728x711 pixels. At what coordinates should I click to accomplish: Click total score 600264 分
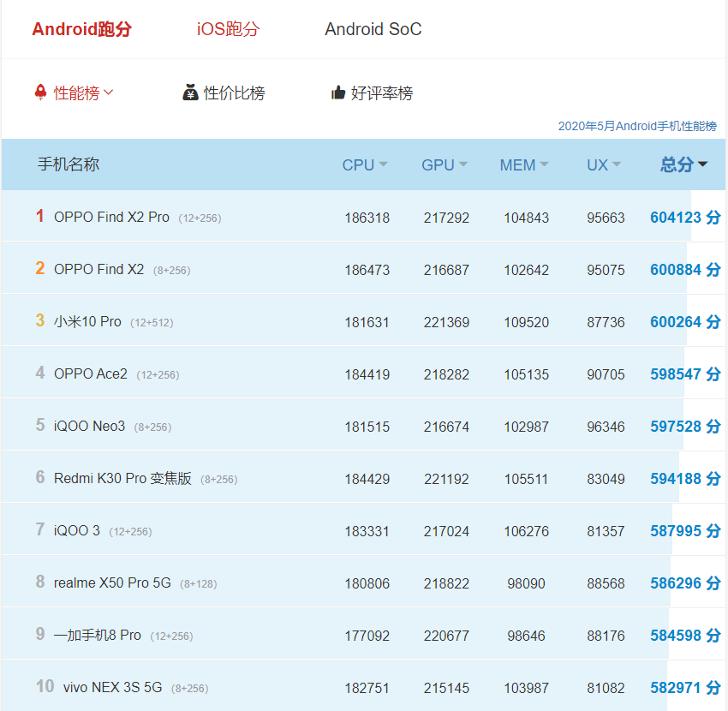(x=685, y=322)
